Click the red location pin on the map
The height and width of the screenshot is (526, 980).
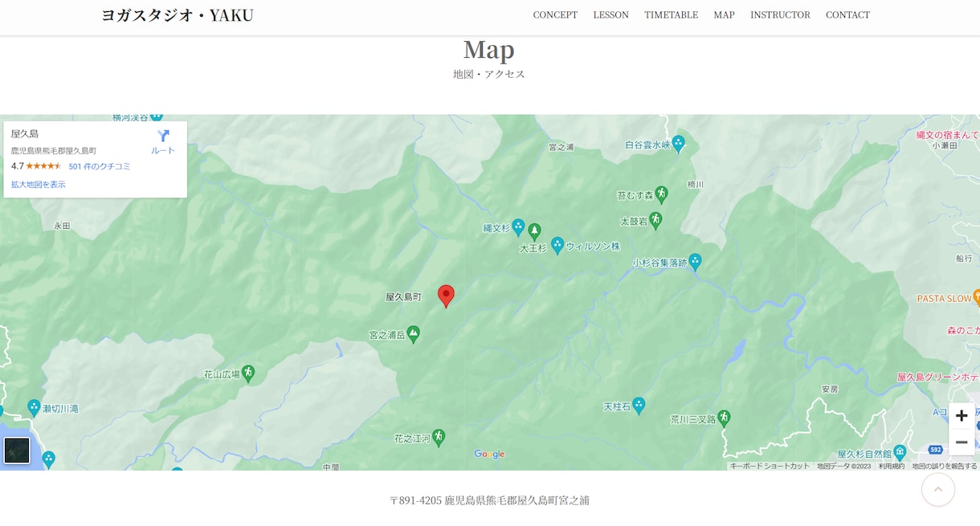tap(446, 296)
